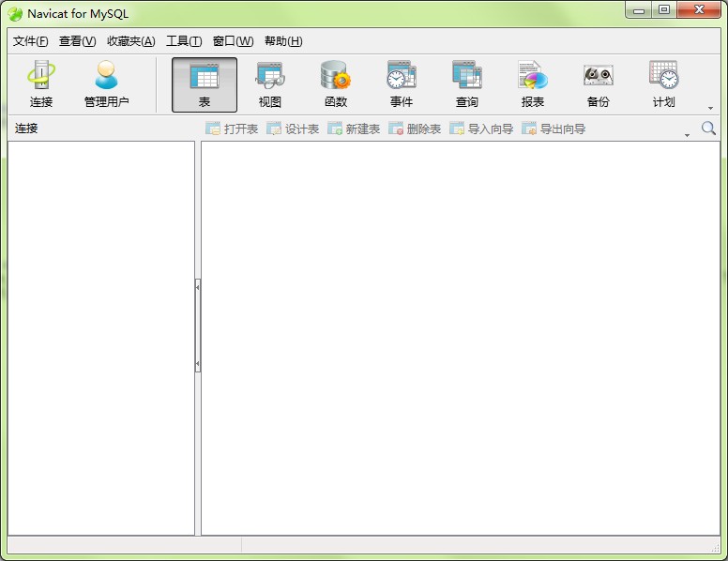
Task: Expand main toolbar overflow arrow
Action: 710,108
